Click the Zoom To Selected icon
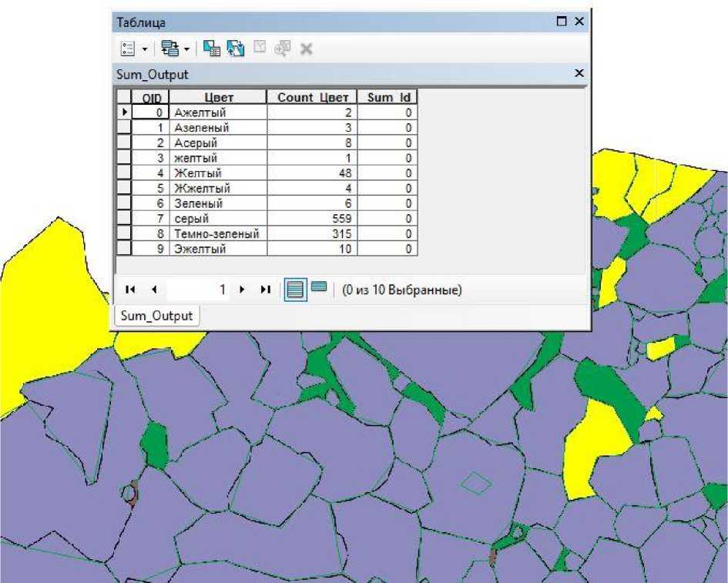Screen dimensions: 728x583 point(282,49)
